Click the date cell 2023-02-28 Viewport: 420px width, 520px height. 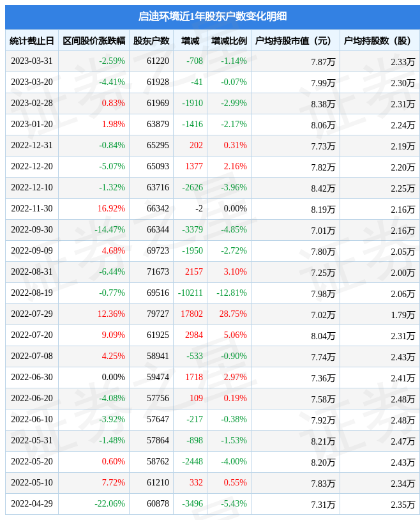(32, 103)
